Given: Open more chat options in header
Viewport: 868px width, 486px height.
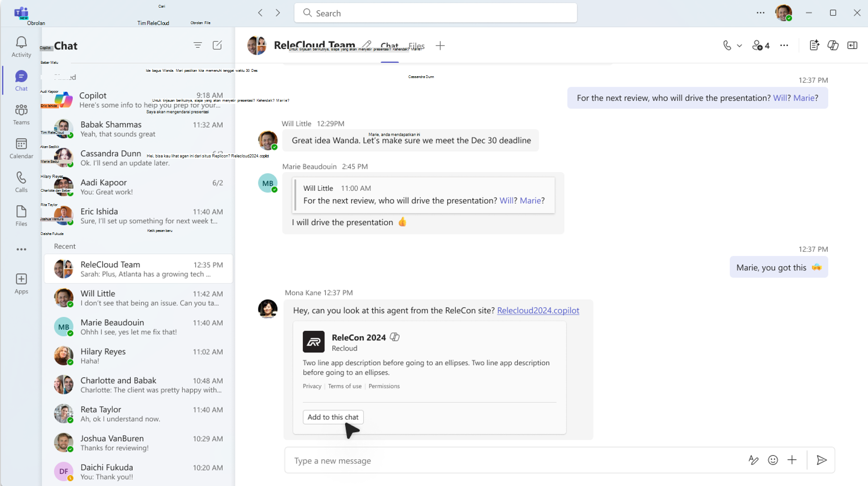Looking at the screenshot, I should point(784,45).
